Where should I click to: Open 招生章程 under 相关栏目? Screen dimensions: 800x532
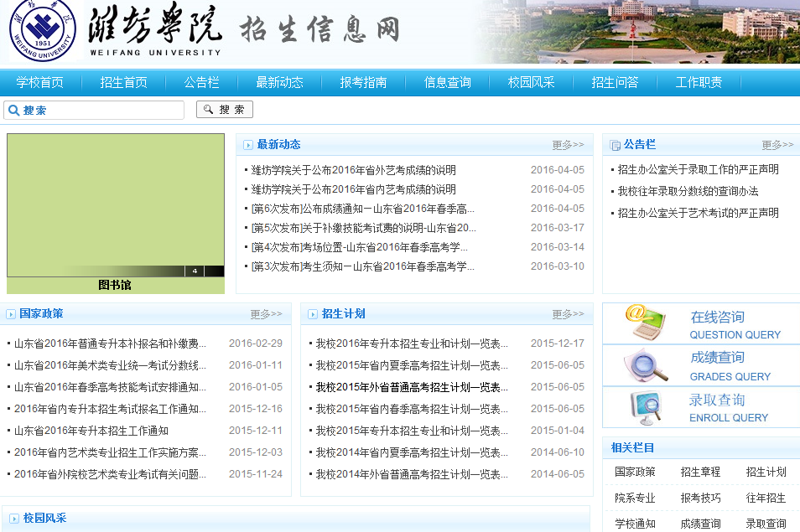700,472
